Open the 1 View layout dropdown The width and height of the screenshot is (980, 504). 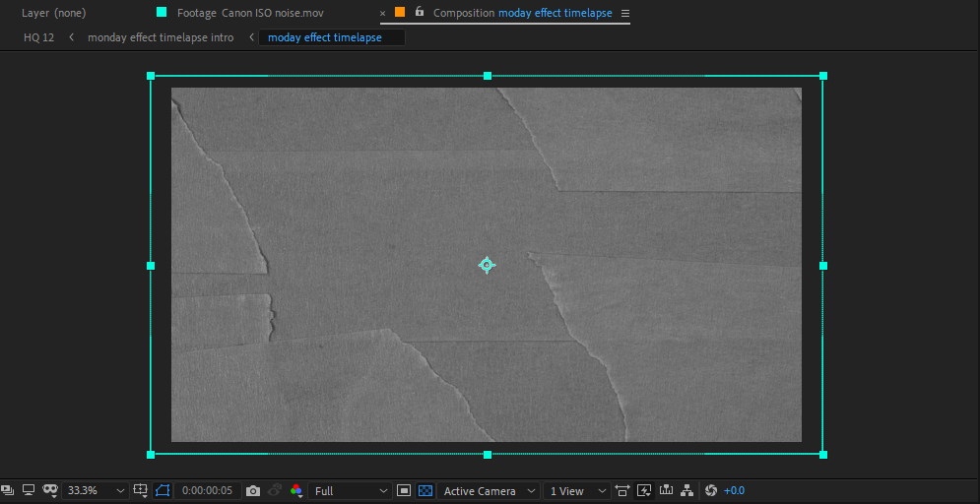tap(577, 491)
